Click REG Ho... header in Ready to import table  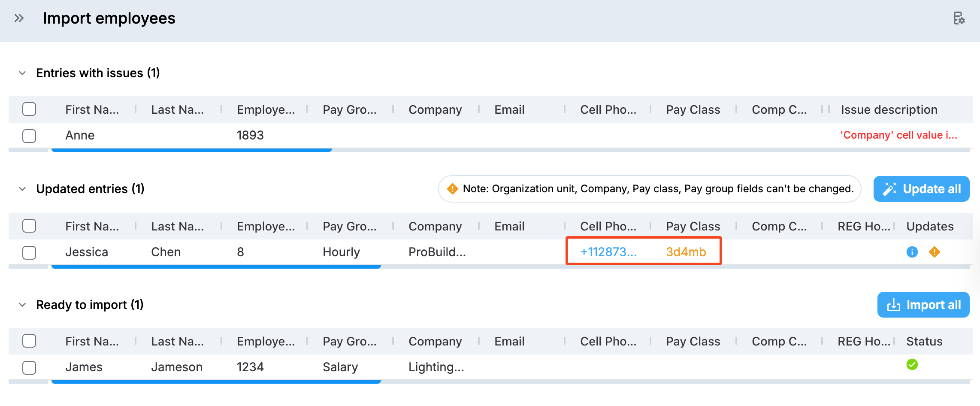click(x=864, y=341)
